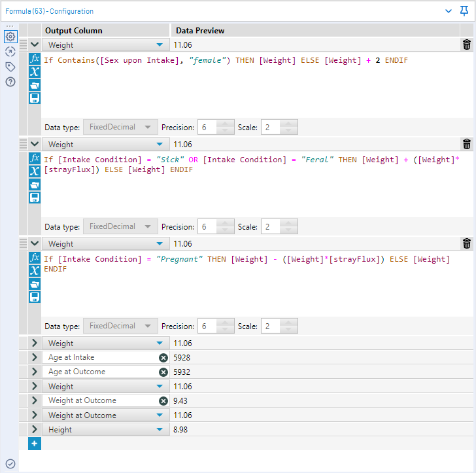Click the Data Preview header

[x=200, y=31]
